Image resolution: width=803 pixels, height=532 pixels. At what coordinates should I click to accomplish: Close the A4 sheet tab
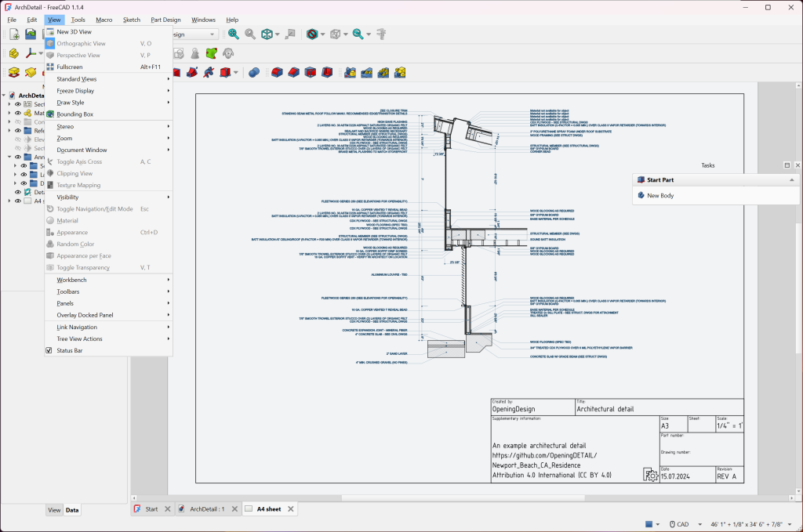tap(291, 509)
